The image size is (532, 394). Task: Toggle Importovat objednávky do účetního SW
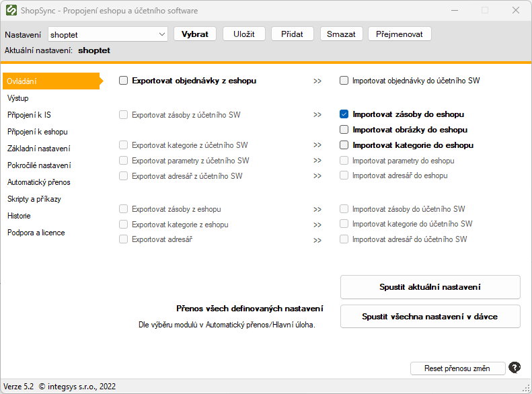(344, 81)
